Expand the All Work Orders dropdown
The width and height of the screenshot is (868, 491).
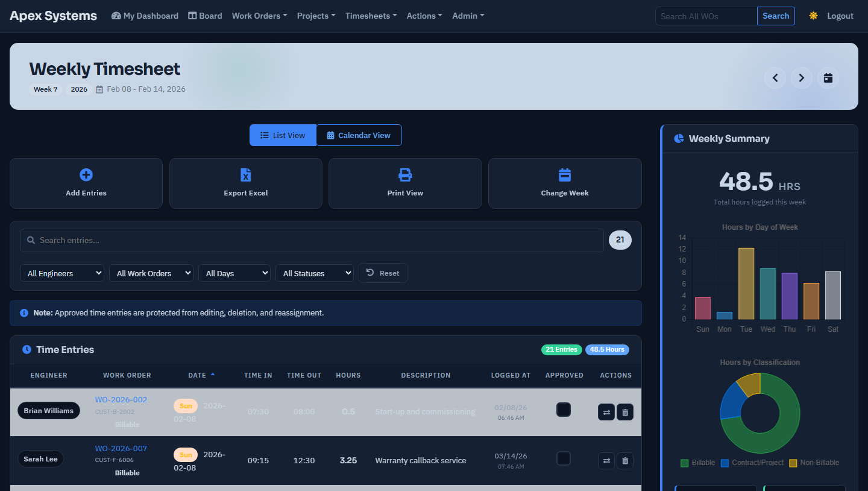pyautogui.click(x=151, y=273)
